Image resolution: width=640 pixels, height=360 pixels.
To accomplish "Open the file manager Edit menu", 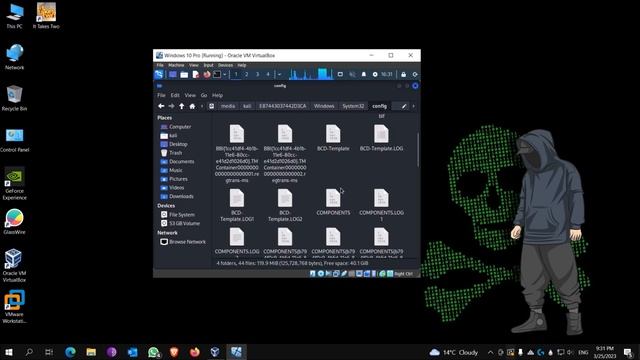I will (x=175, y=95).
